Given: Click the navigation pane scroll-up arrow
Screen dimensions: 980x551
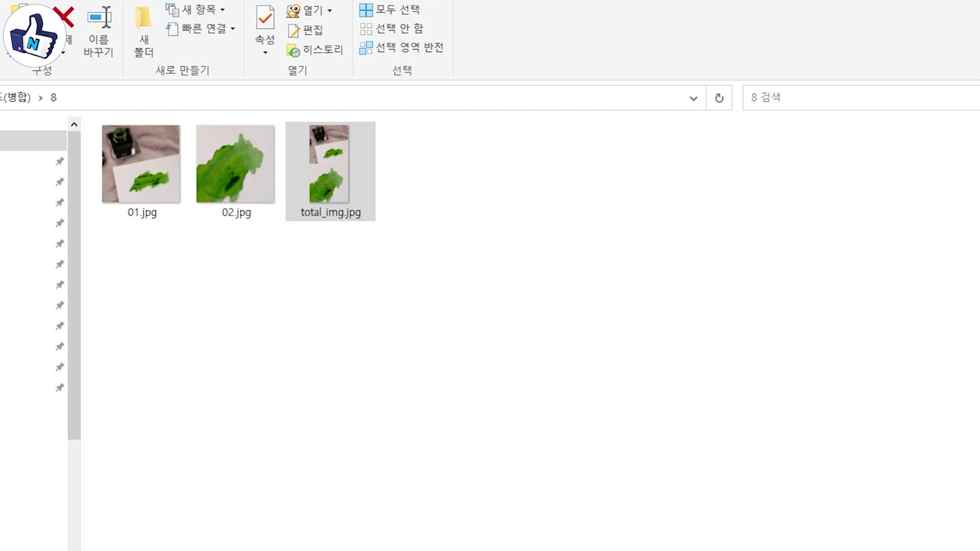Looking at the screenshot, I should 74,124.
